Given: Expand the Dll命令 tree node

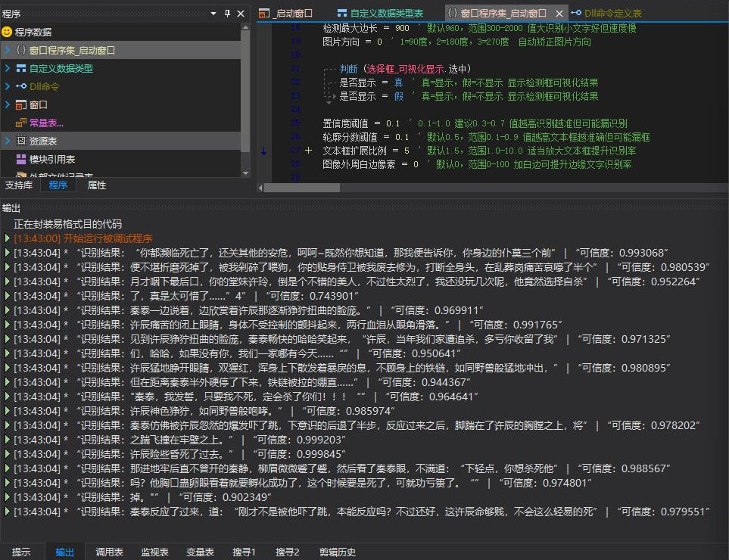Looking at the screenshot, I should point(7,86).
